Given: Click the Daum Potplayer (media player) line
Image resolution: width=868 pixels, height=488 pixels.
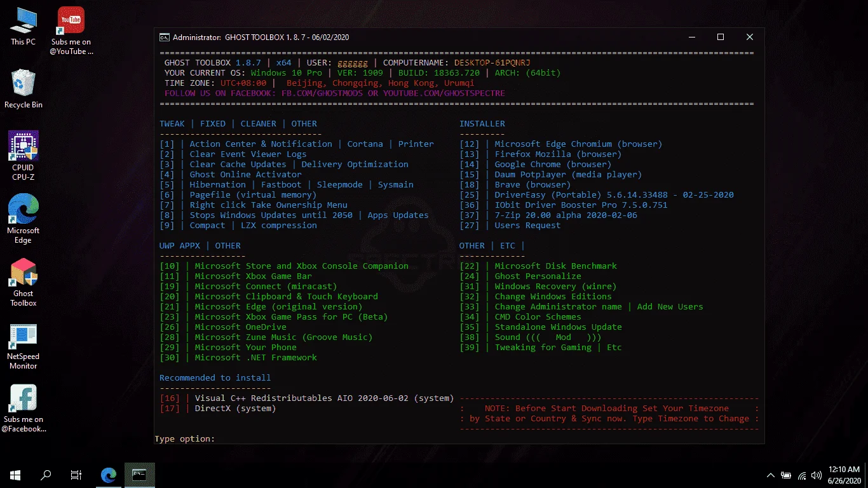Looking at the screenshot, I should [x=551, y=175].
